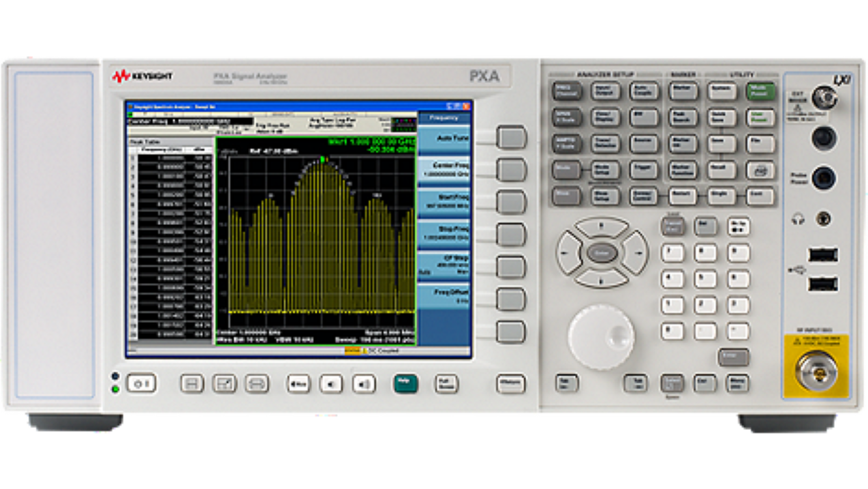
Task: Hit the green Help button
Action: (x=405, y=383)
